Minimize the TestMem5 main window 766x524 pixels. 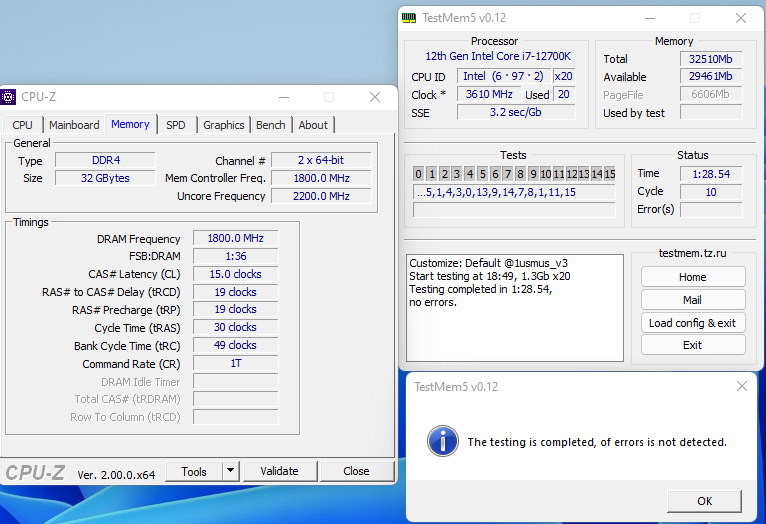click(x=650, y=19)
